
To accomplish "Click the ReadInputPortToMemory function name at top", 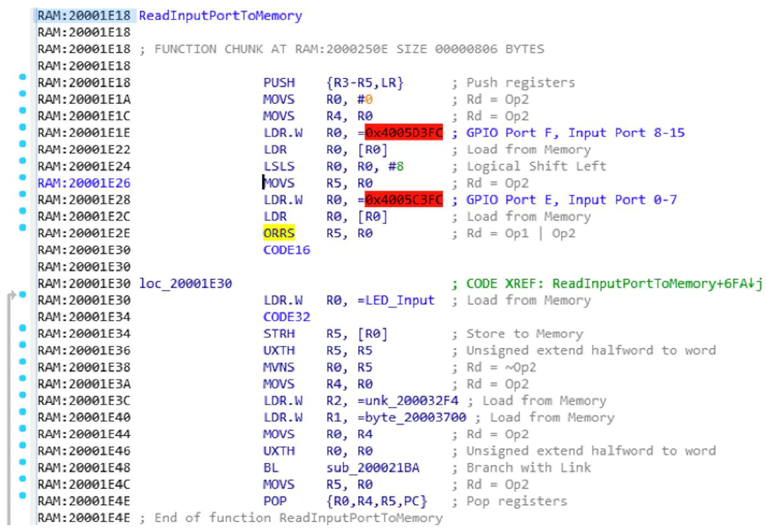I will coord(220,16).
